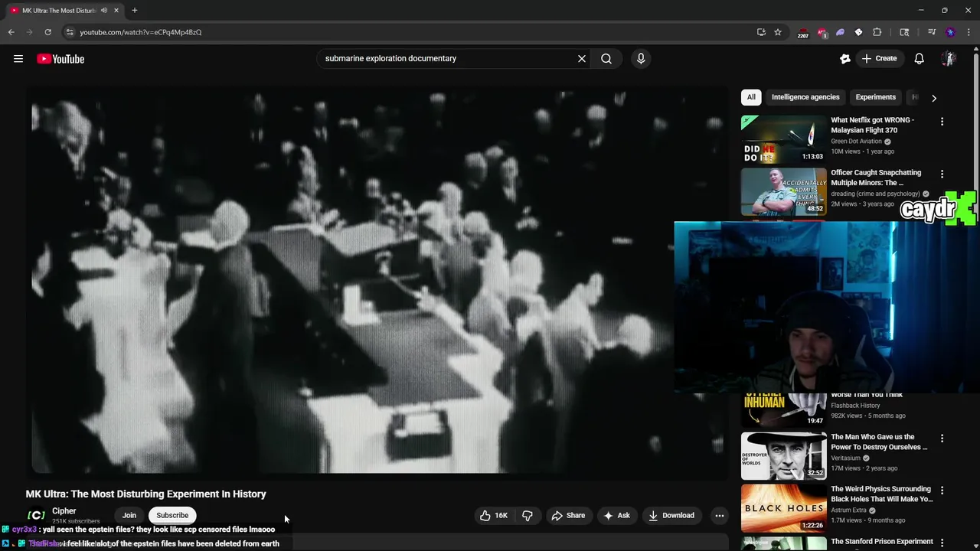Select the Experiments filter chip
980x551 pixels.
[x=875, y=97]
